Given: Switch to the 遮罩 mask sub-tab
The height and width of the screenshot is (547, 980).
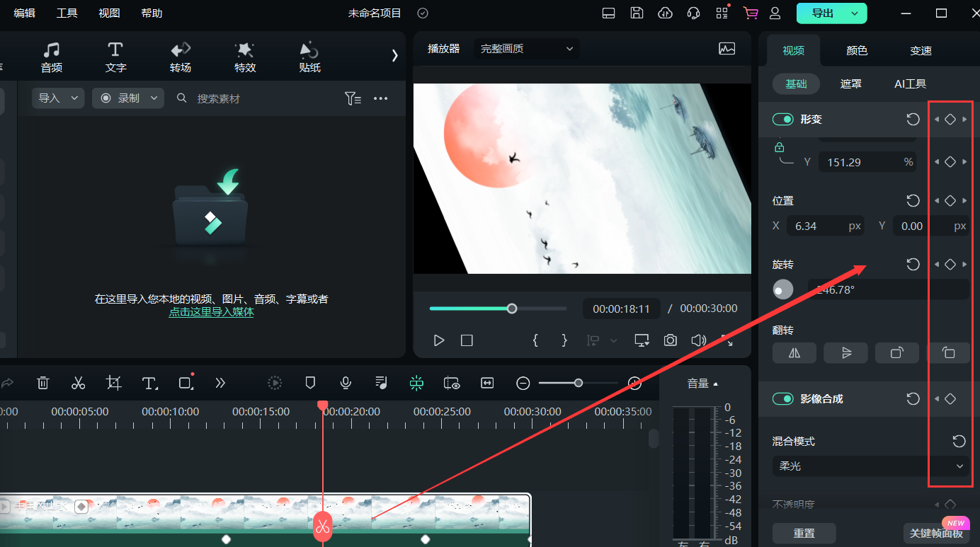Looking at the screenshot, I should [x=851, y=84].
